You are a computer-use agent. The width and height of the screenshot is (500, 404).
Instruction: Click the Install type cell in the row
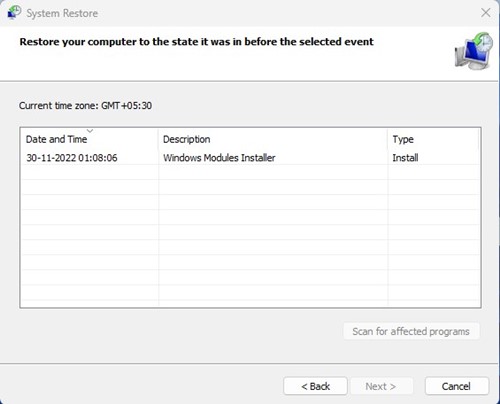coord(405,158)
